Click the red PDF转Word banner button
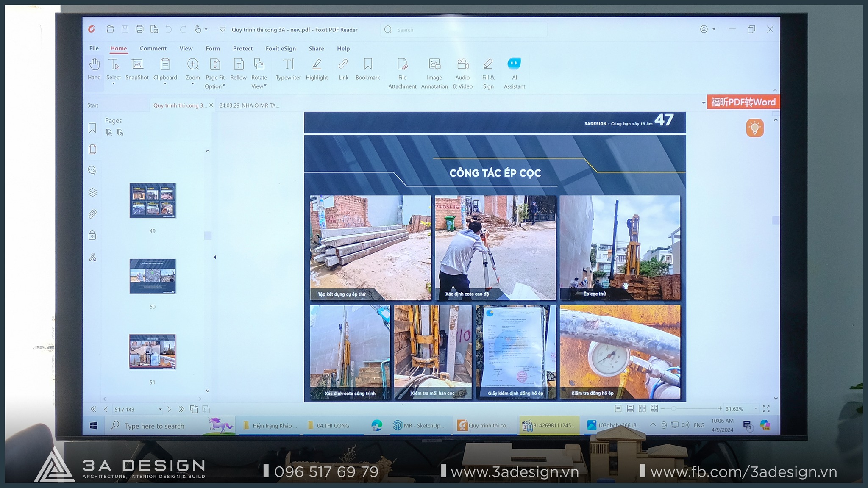 [743, 102]
